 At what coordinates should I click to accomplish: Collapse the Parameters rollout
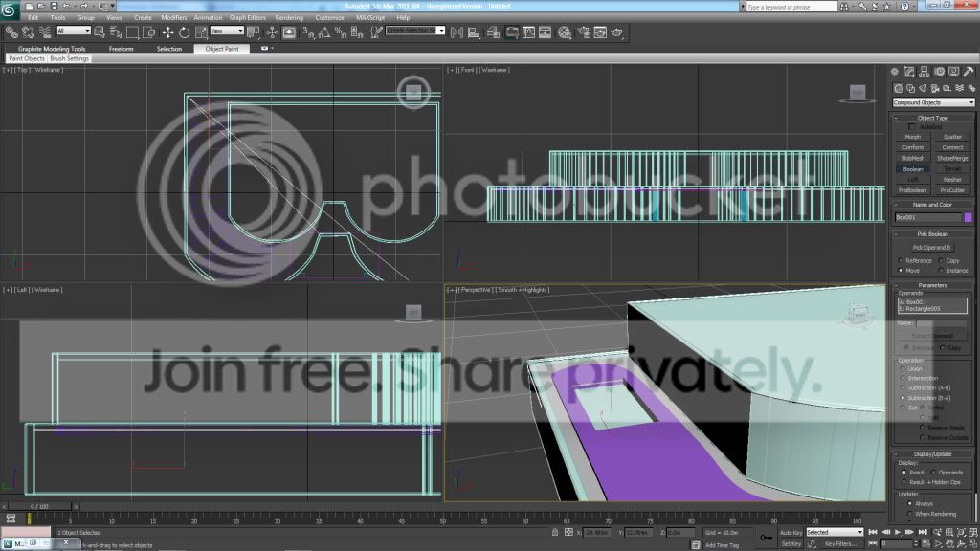pos(932,285)
